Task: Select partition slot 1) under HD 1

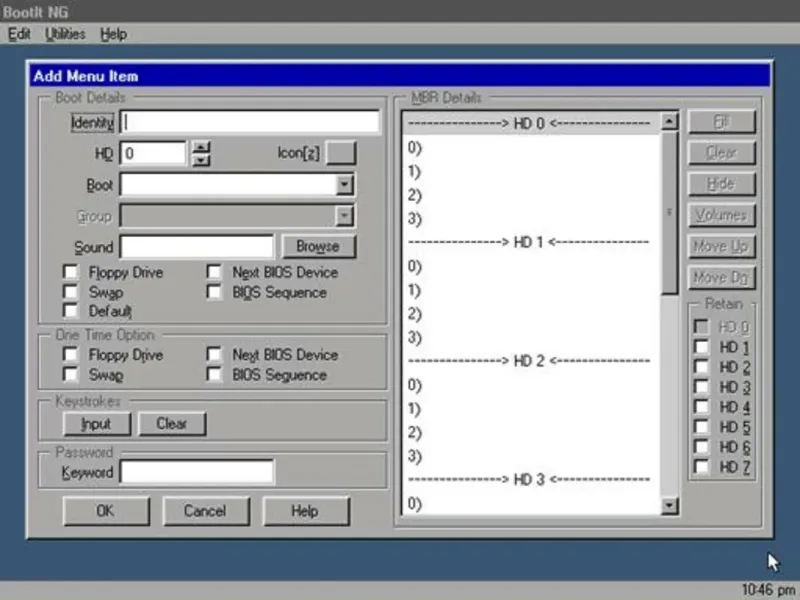Action: pos(531,290)
